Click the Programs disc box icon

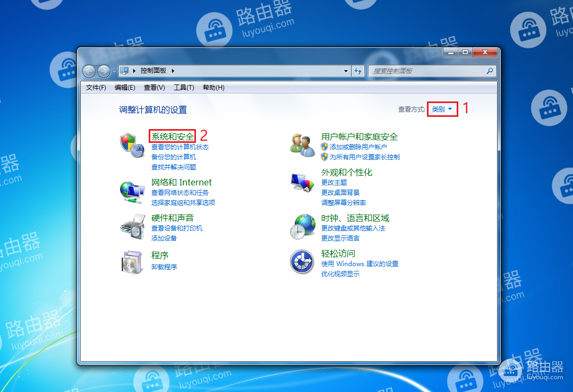pyautogui.click(x=132, y=262)
